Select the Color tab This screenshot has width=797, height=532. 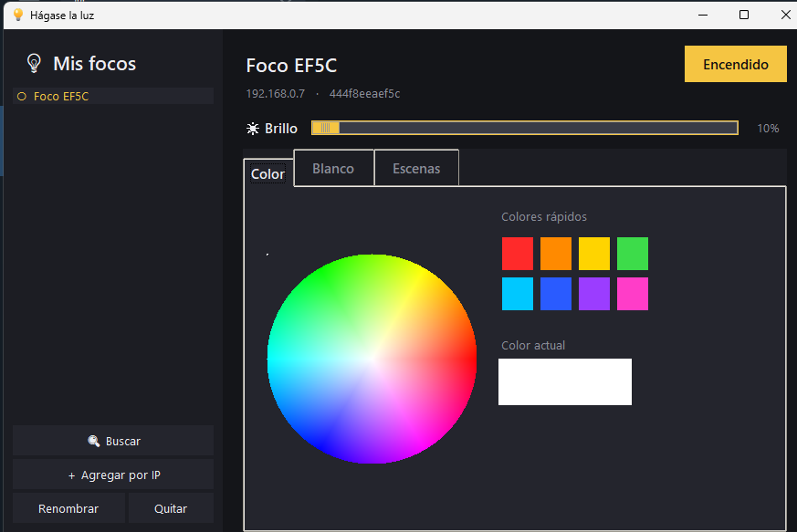267,173
